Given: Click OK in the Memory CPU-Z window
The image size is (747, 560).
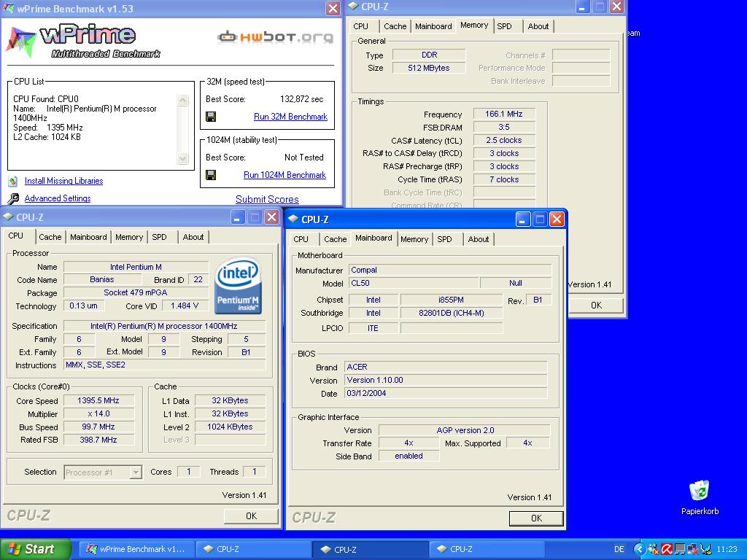Looking at the screenshot, I should pos(596,306).
